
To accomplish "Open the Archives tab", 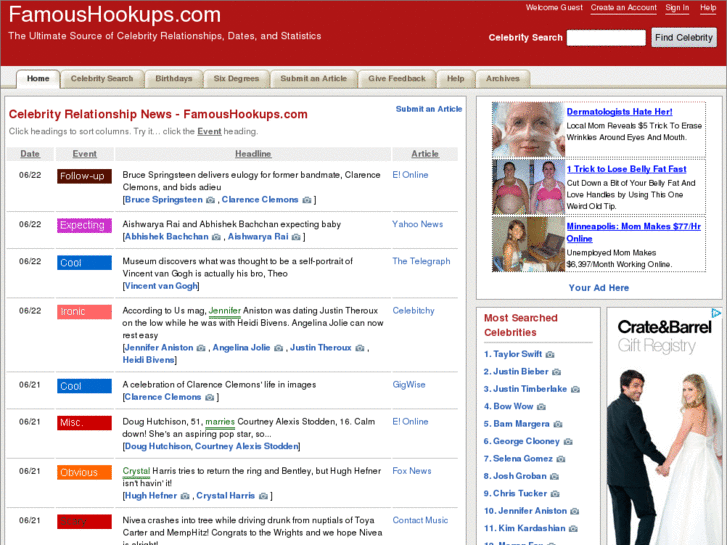I will 503,79.
